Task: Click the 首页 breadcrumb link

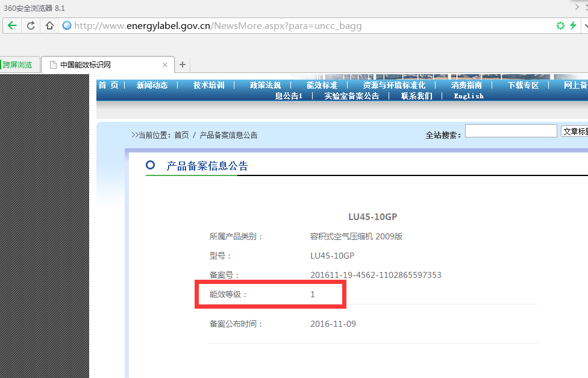Action: tap(181, 135)
